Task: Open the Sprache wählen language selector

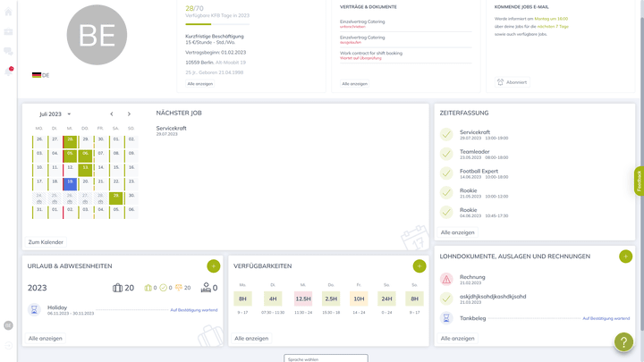Action: coord(326,358)
